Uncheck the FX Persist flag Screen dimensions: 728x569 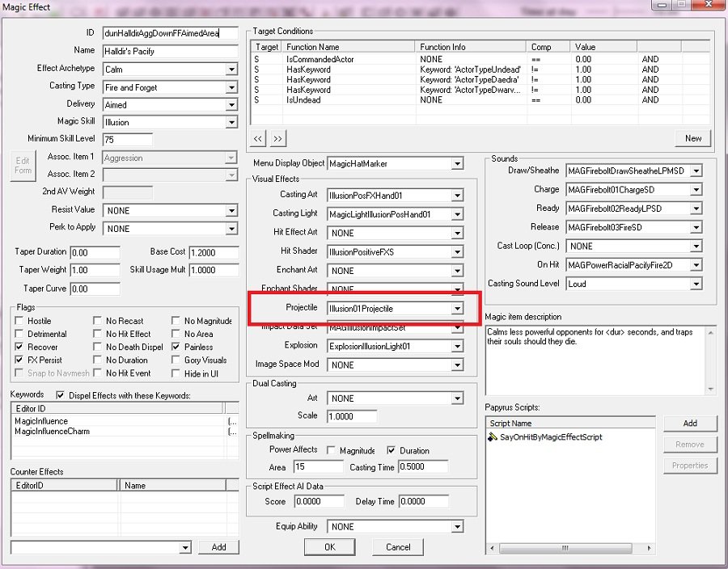coord(19,360)
